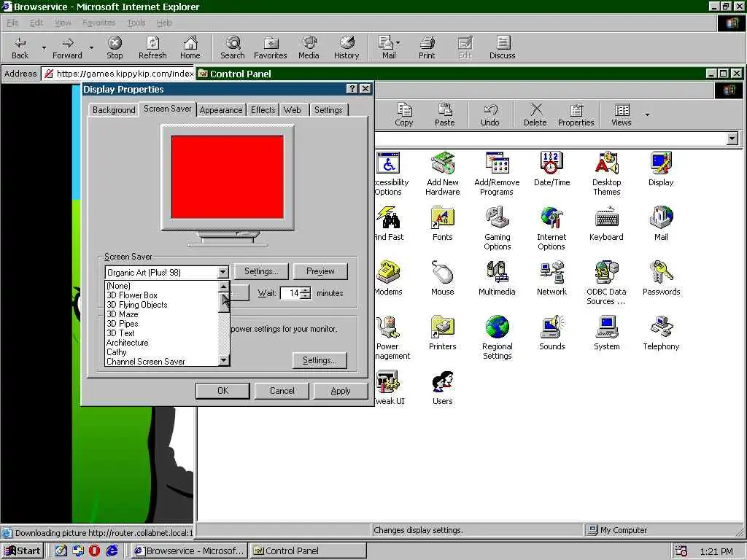Image resolution: width=747 pixels, height=560 pixels.
Task: Click the Views toolbar button
Action: pyautogui.click(x=622, y=114)
